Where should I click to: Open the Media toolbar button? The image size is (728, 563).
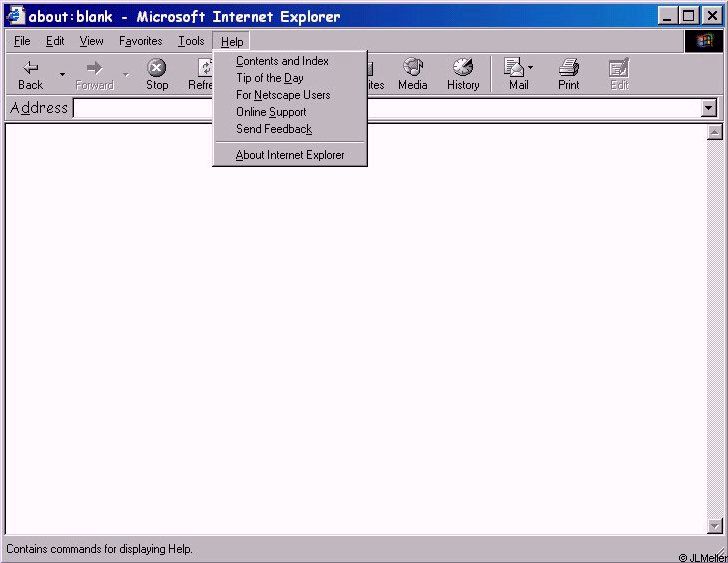point(413,74)
